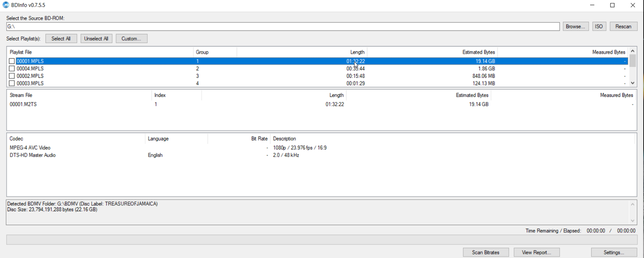Open the Custom... playlist dialog
Image resolution: width=644 pixels, height=258 pixels.
[x=131, y=39]
